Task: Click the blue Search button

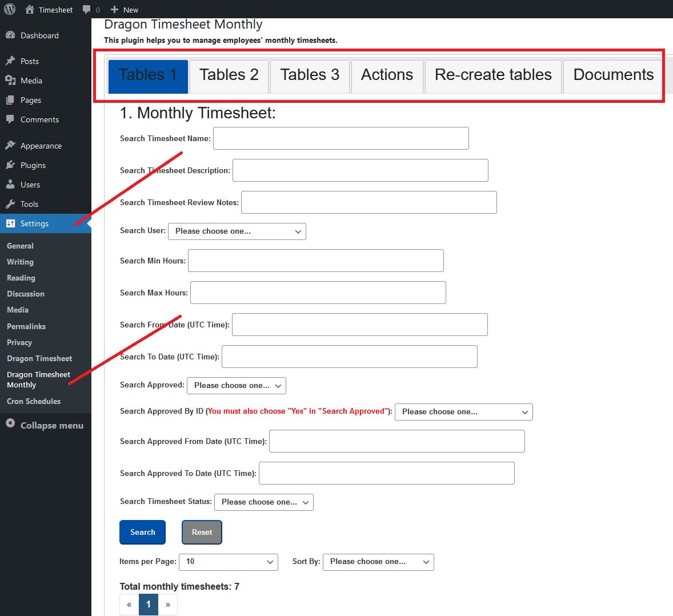Action: coord(142,533)
